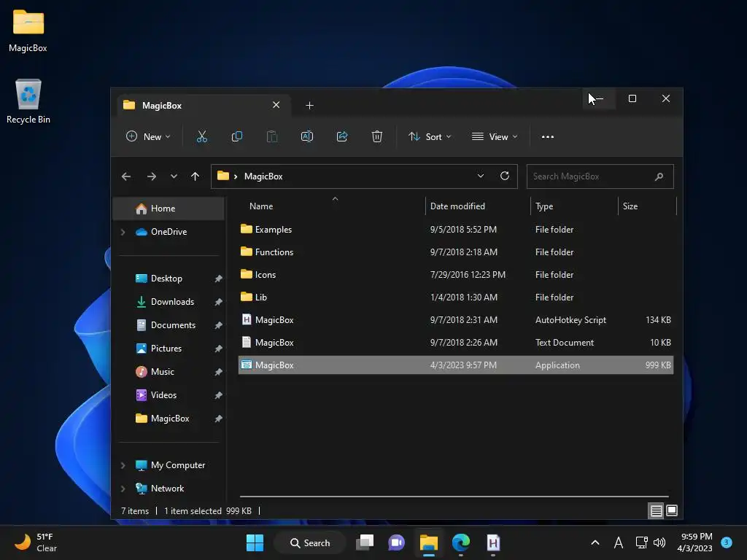Click the Delete trash can icon
Screen dimensions: 747x560
(377, 136)
